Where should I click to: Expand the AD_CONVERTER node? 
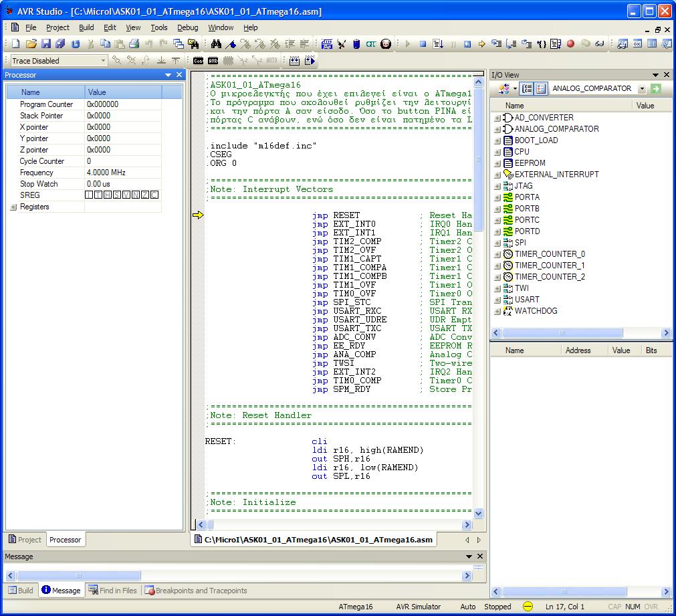coord(497,118)
